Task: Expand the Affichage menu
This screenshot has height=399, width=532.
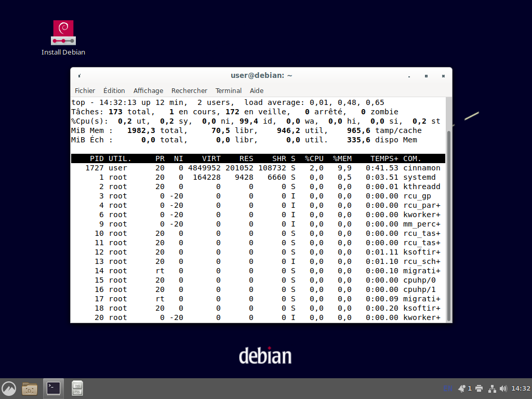Action: point(148,90)
